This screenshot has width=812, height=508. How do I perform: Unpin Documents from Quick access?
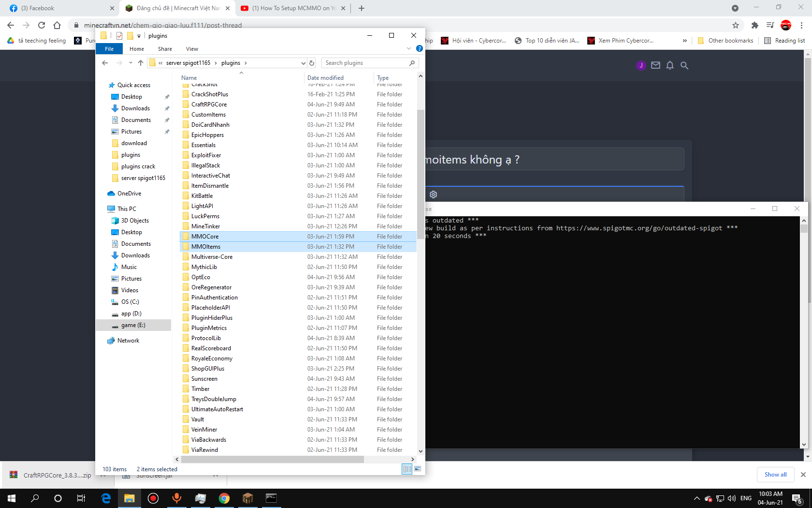(167, 120)
